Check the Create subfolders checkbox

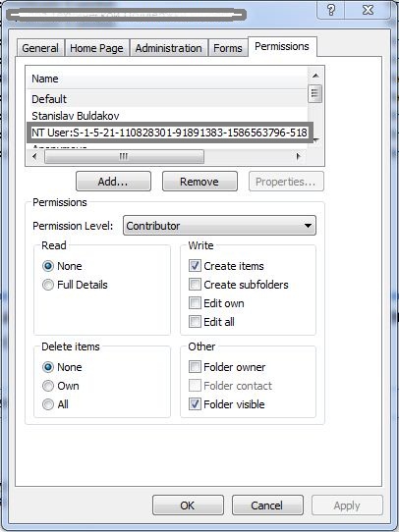[195, 285]
